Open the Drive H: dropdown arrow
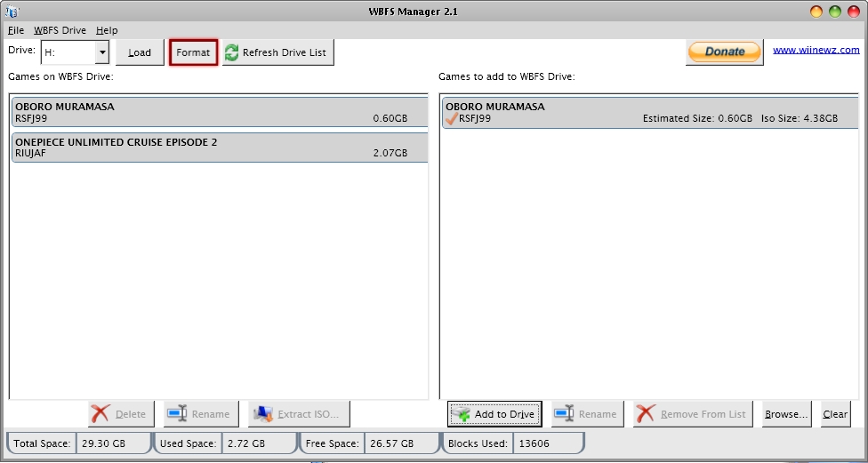Viewport: 868px width, 463px height. tap(102, 52)
